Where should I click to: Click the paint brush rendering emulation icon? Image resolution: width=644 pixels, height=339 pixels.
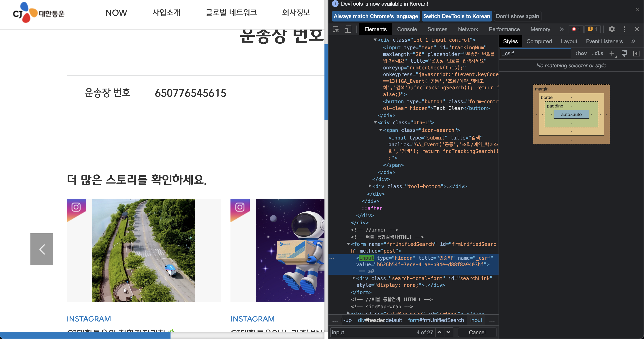click(x=624, y=53)
